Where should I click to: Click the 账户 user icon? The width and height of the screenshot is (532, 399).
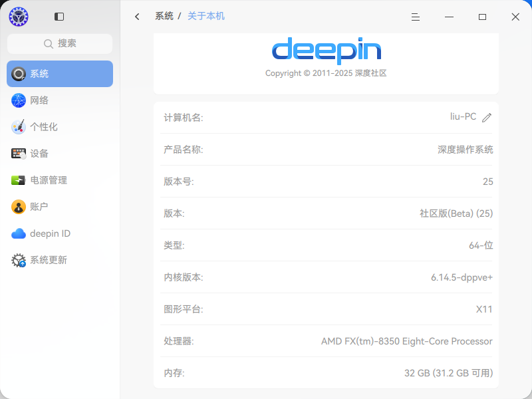(19, 207)
